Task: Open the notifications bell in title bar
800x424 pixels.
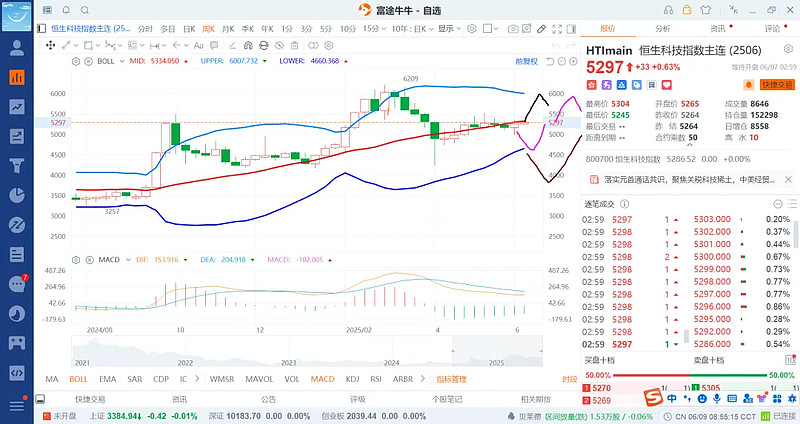Action: 66,10
